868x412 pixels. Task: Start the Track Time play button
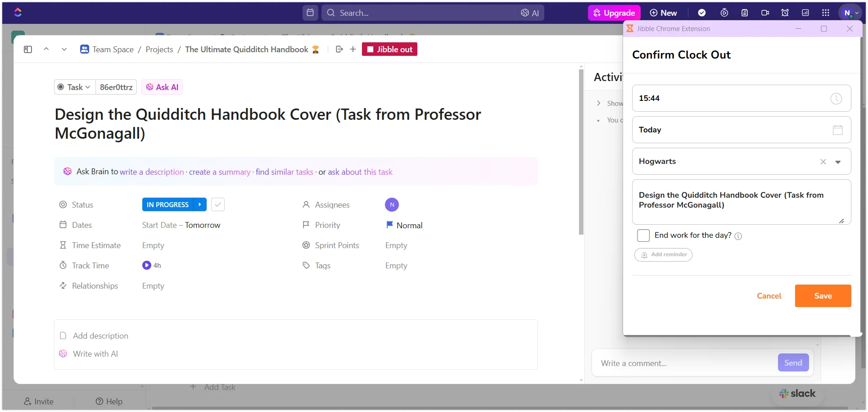(x=146, y=266)
